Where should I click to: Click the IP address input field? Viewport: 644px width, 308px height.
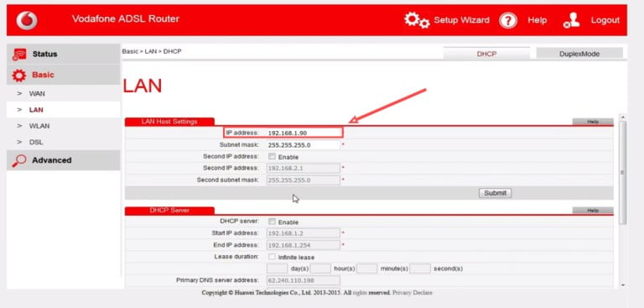coord(304,133)
